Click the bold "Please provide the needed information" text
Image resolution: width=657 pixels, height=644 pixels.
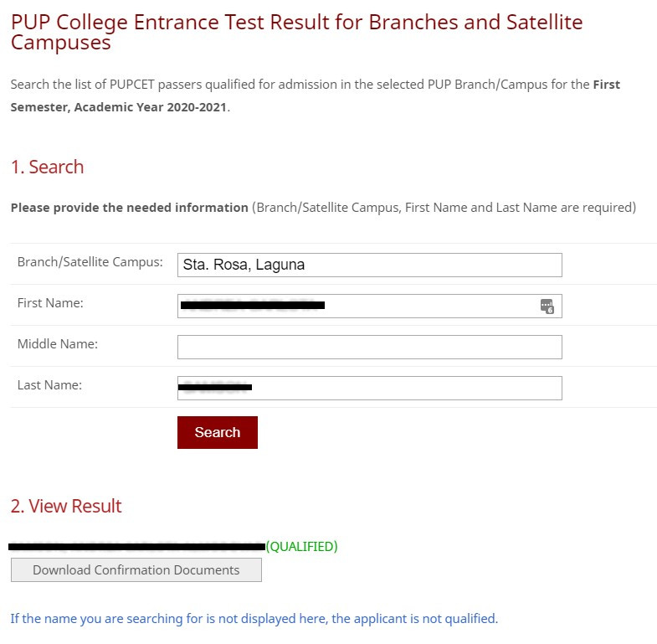pos(130,207)
